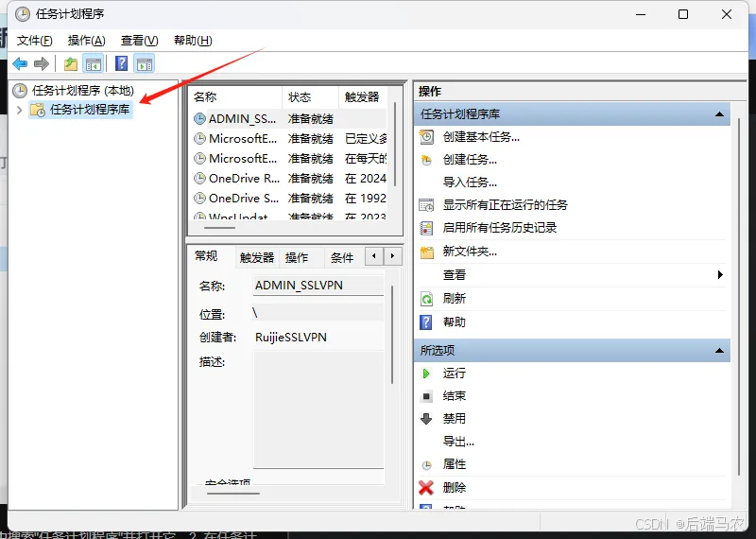The height and width of the screenshot is (539, 756).
Task: Click the Properties (属性) clock icon
Action: pos(427,465)
